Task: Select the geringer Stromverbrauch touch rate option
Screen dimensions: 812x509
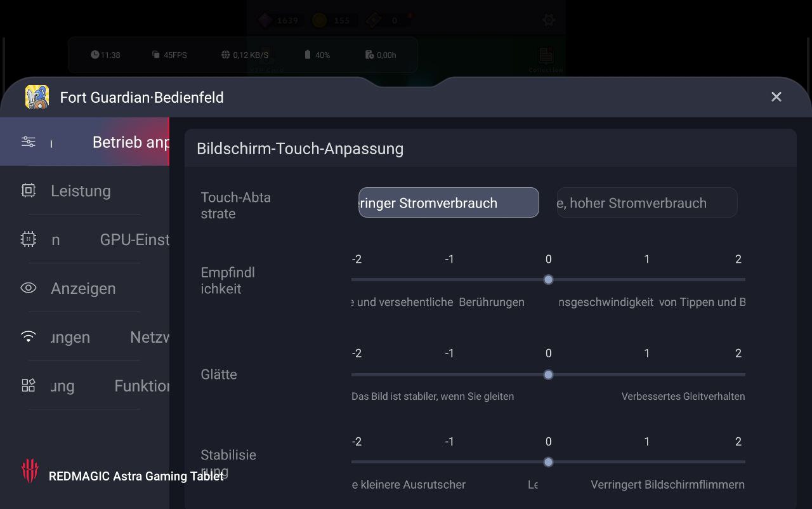Action: 449,202
